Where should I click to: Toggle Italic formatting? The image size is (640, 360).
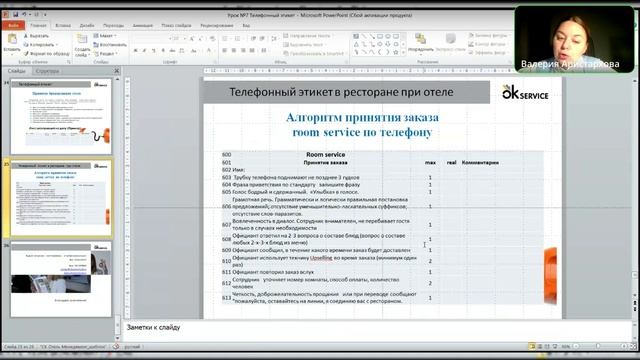point(144,50)
